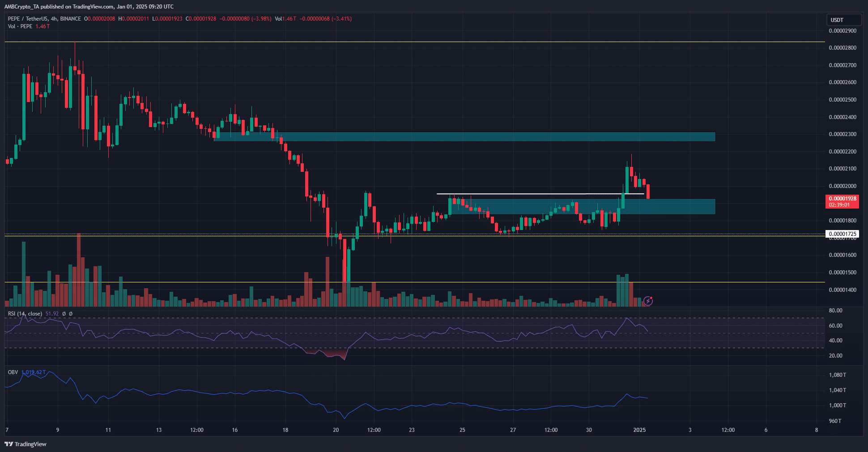Click 0.00001800 on the price axis
Screen dimensions: 868x452
coord(842,221)
